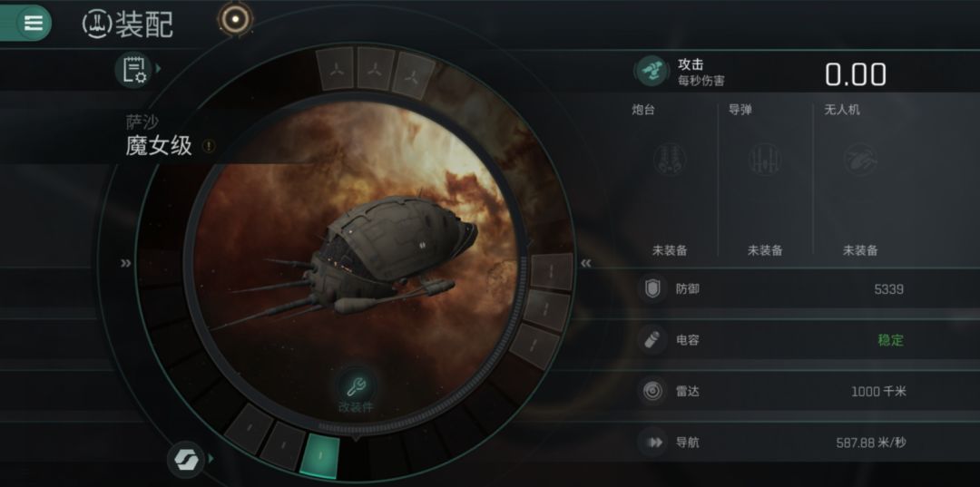
Task: Click the radar 雷达 target icon
Action: (652, 392)
